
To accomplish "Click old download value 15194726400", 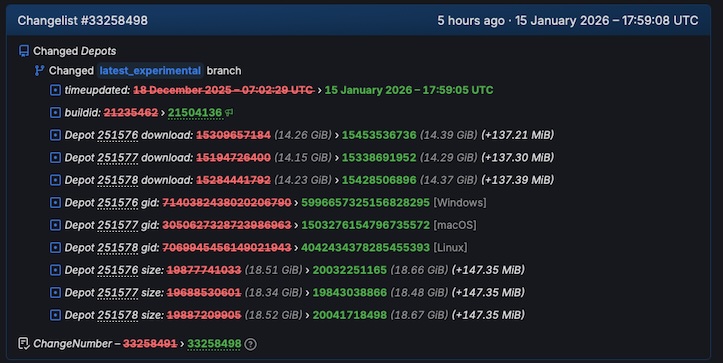I will (x=234, y=157).
